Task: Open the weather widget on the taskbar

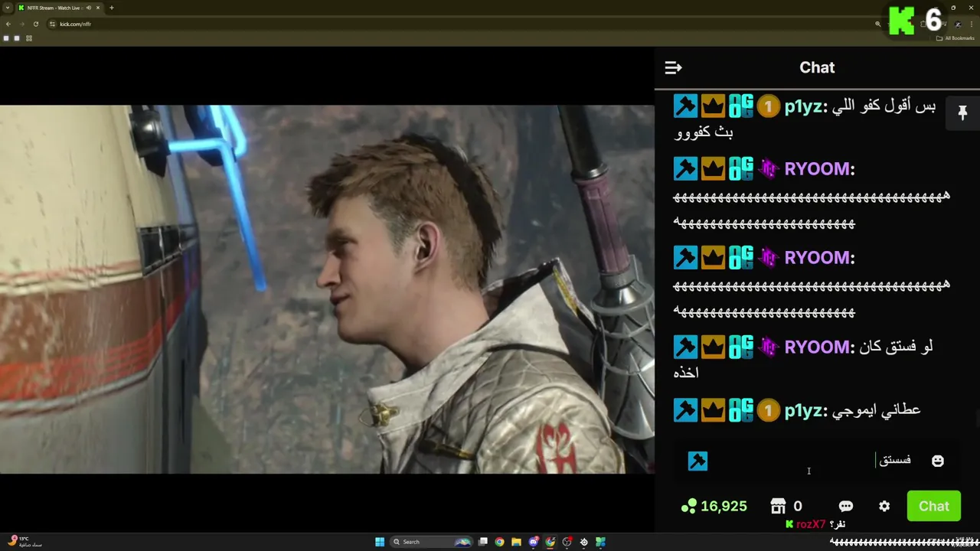Action: (24, 541)
